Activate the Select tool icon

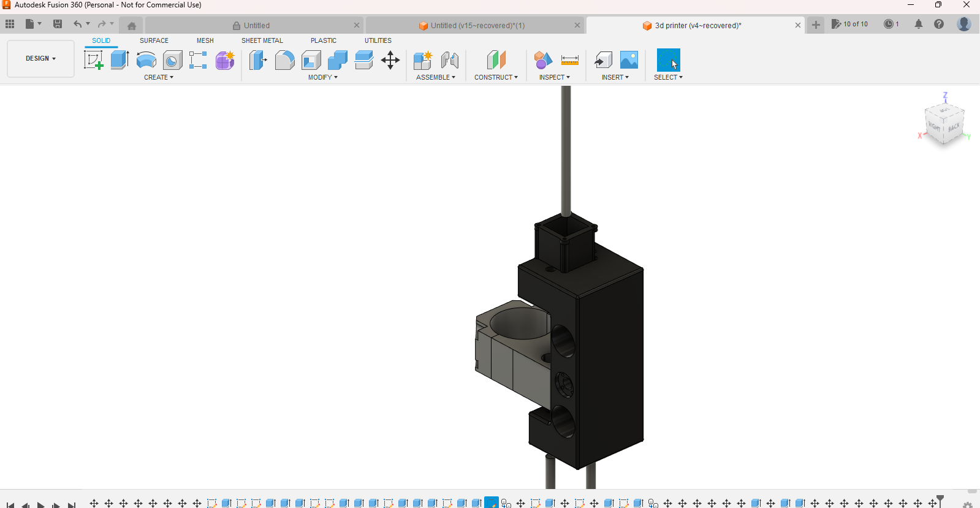click(x=669, y=60)
